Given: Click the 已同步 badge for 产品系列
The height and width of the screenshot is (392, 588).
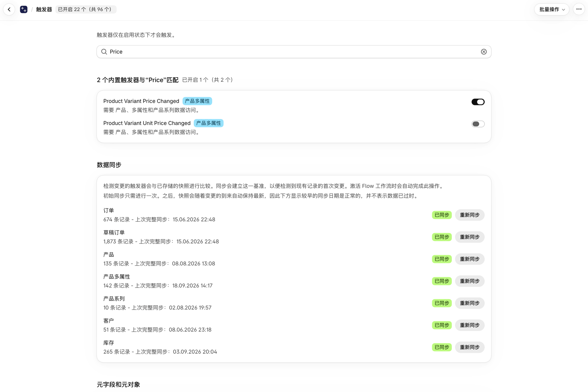Looking at the screenshot, I should tap(442, 303).
